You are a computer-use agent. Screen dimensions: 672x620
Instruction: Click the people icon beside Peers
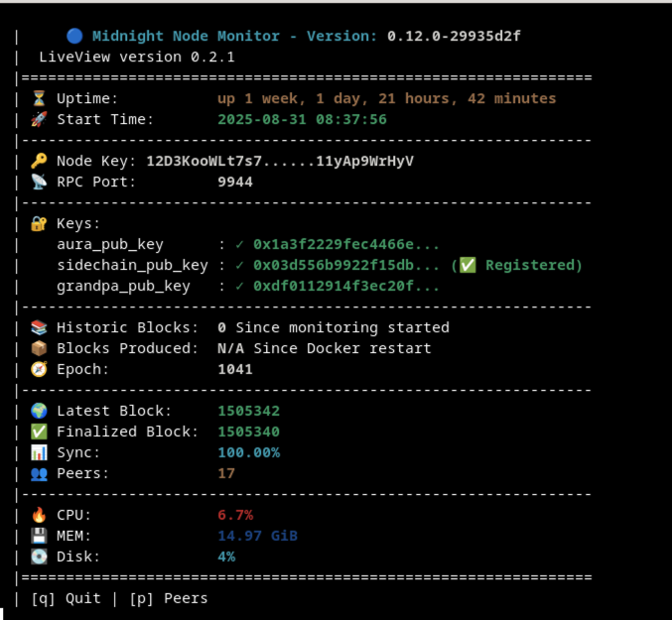pyautogui.click(x=39, y=473)
